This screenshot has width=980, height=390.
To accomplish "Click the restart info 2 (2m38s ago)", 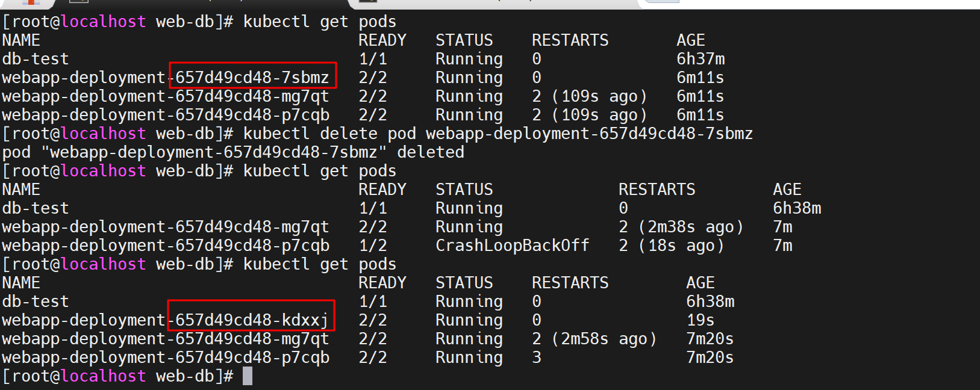I will (x=681, y=227).
